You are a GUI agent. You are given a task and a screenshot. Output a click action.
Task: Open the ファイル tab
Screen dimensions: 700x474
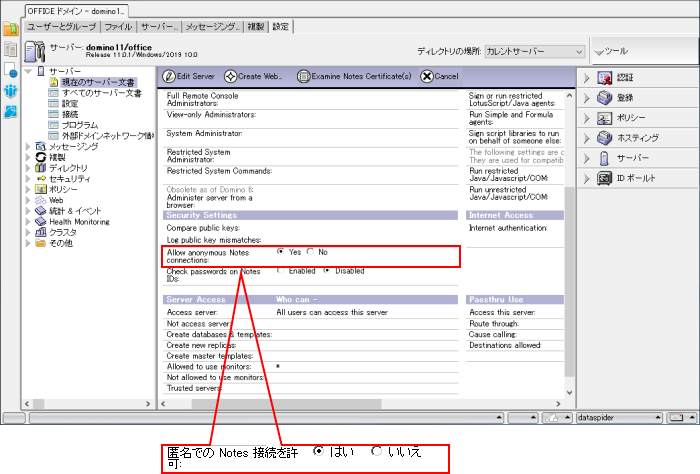[118, 26]
